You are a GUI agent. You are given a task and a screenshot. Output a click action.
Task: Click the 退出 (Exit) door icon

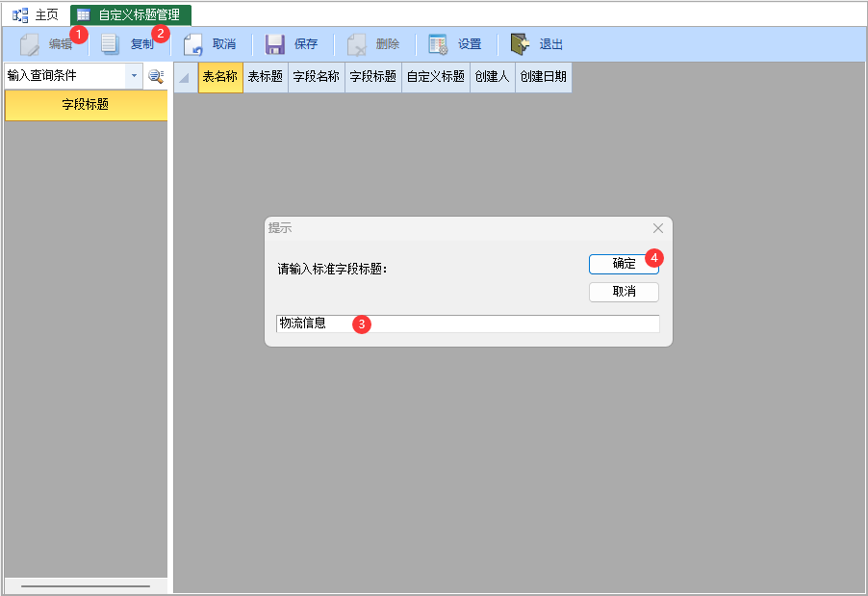coord(520,44)
